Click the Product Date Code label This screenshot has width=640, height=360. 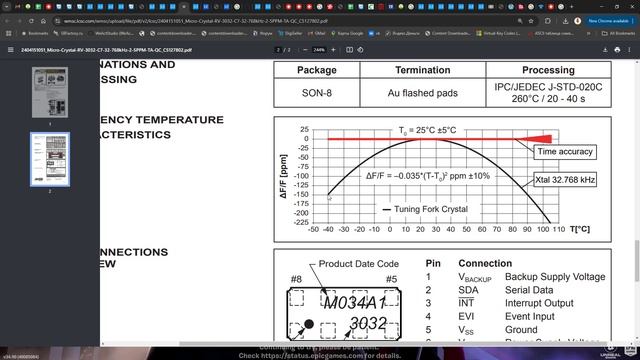358,264
